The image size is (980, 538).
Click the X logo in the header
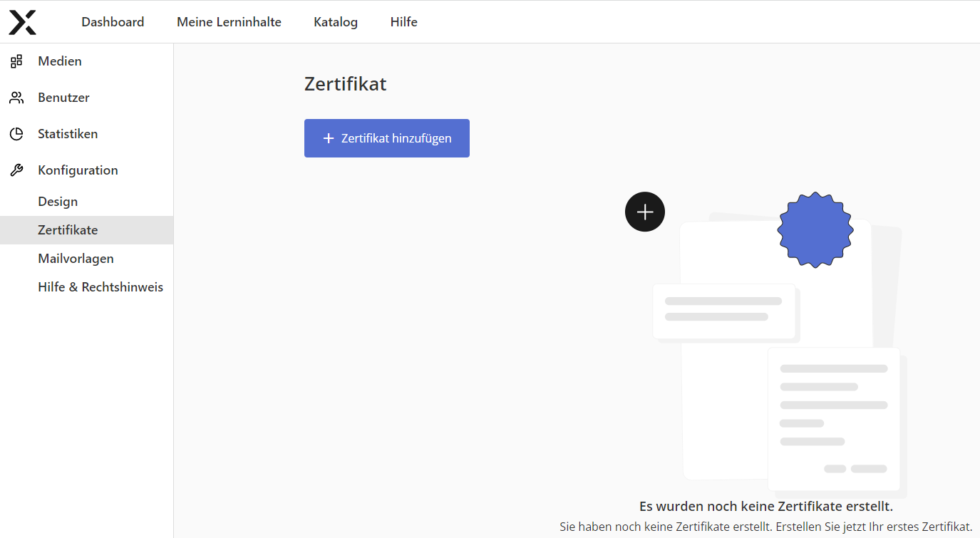(x=22, y=22)
